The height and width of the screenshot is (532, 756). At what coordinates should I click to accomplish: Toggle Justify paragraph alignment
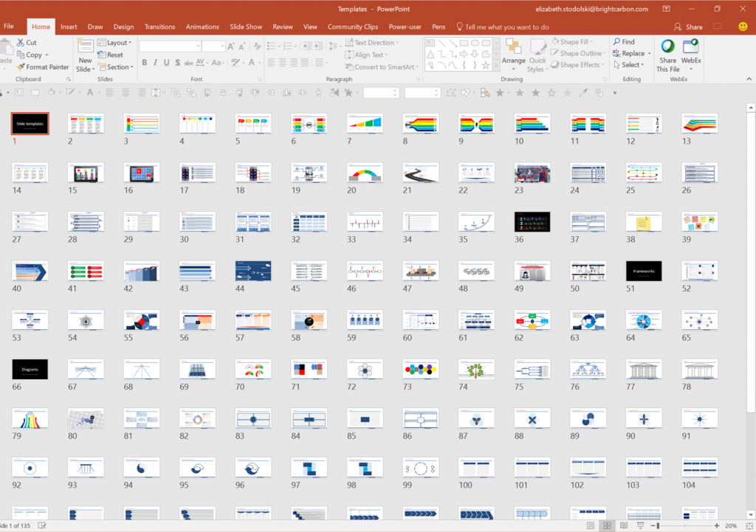305,62
